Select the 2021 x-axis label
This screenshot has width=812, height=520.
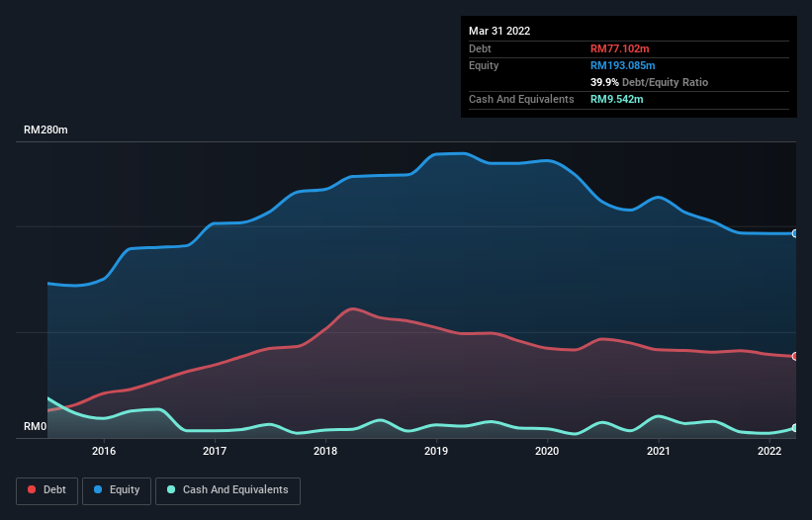[658, 451]
